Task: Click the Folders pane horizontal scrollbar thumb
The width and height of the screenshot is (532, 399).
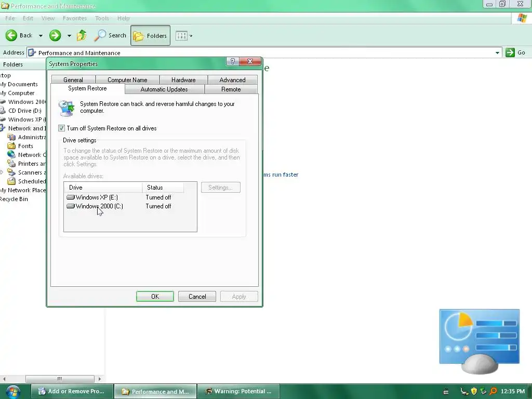Action: 60,379
